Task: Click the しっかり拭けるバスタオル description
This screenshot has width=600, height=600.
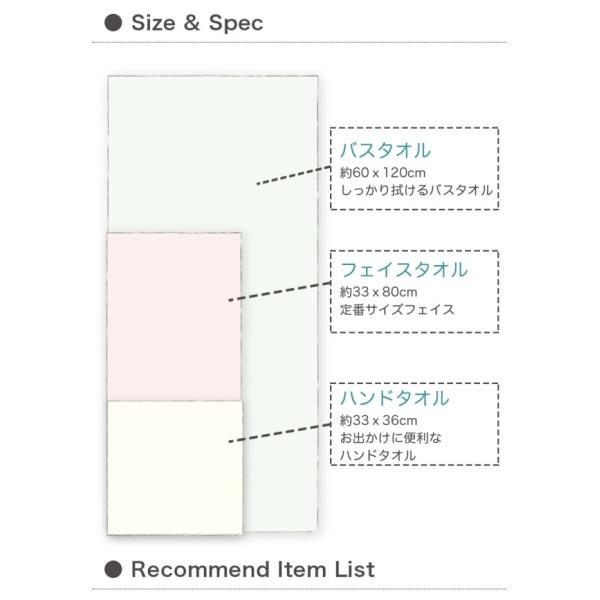Action: 416,190
